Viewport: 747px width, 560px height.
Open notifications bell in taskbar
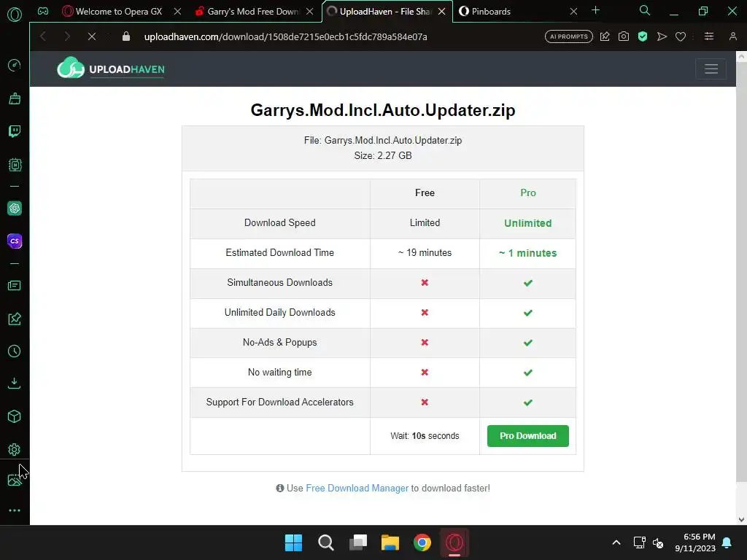click(727, 542)
